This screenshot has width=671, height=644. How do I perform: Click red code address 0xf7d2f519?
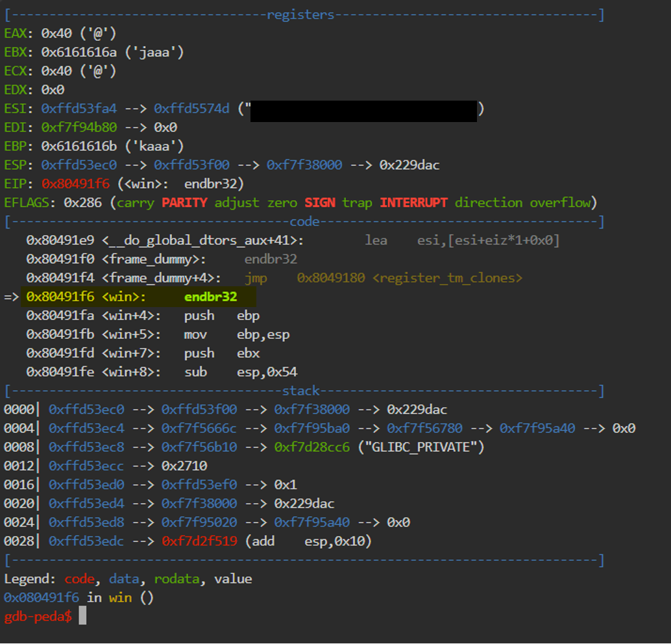tap(199, 541)
